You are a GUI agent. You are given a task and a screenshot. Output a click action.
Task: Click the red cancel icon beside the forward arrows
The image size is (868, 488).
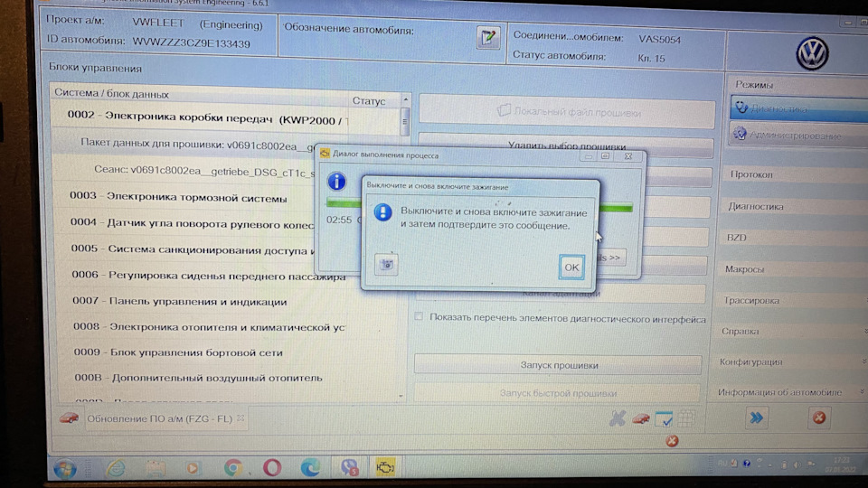click(x=819, y=418)
